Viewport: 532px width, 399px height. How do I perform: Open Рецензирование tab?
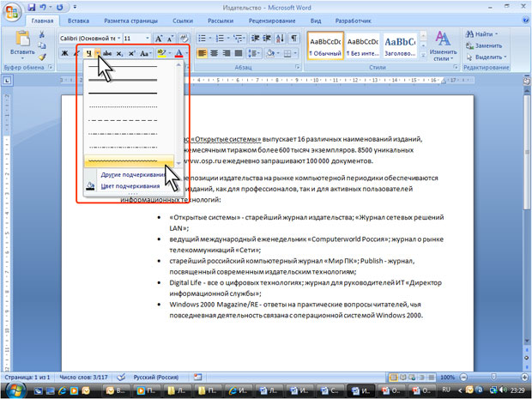click(272, 21)
